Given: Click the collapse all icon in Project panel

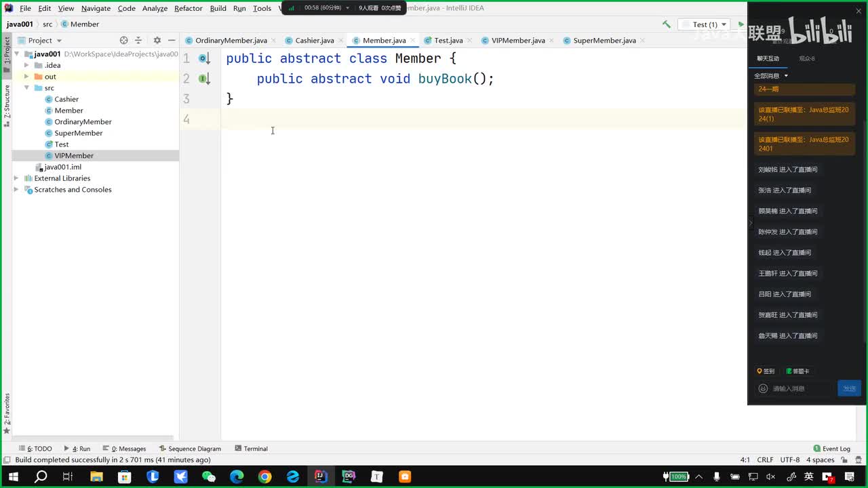Looking at the screenshot, I should (138, 41).
